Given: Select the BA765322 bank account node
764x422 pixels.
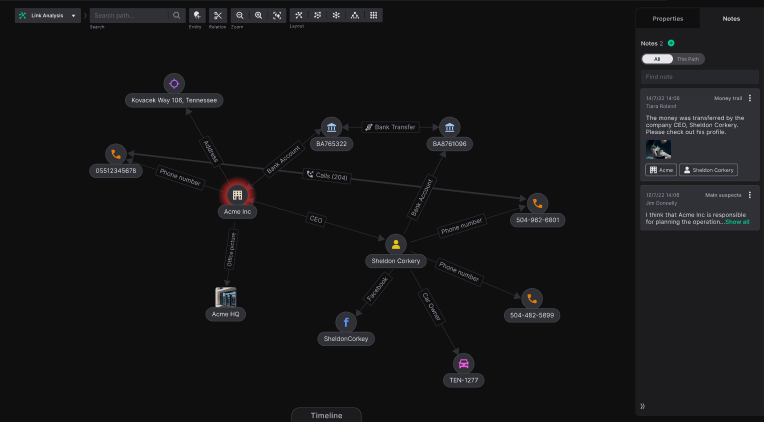Looking at the screenshot, I should click(x=331, y=128).
